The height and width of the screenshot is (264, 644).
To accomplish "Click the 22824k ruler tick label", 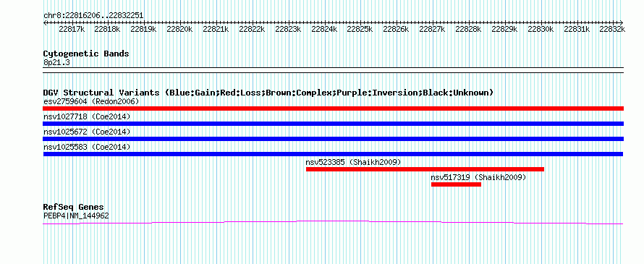I will pos(324,29).
